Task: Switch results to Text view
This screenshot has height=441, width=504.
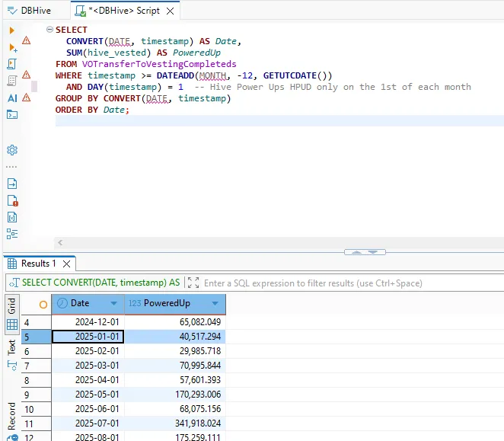Action: tap(12, 347)
